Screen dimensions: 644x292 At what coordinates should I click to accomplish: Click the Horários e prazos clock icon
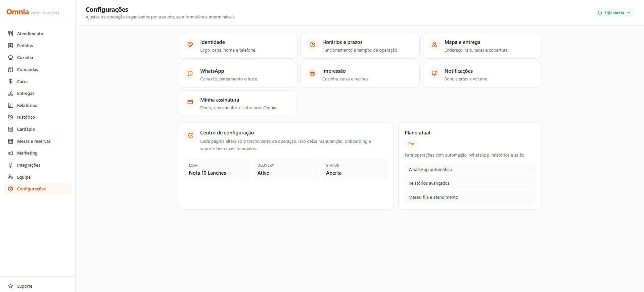pyautogui.click(x=312, y=44)
